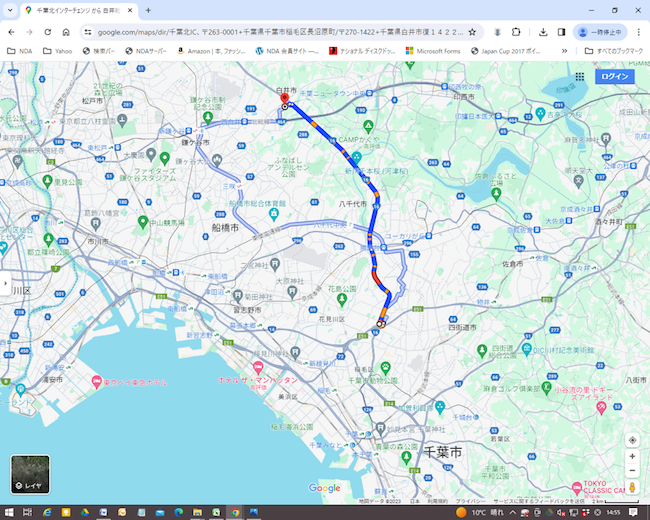Click the blue ログイン button

pyautogui.click(x=614, y=77)
